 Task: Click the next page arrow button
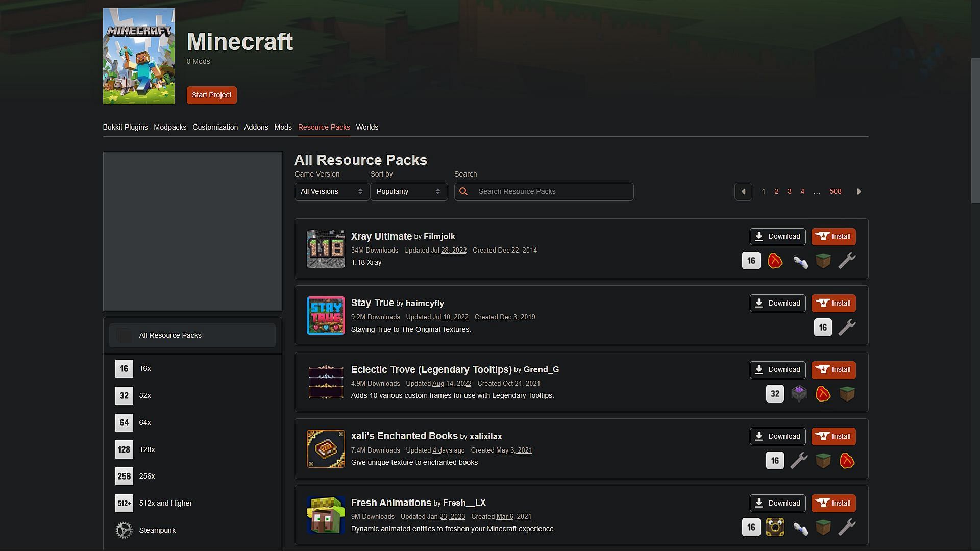coord(859,192)
